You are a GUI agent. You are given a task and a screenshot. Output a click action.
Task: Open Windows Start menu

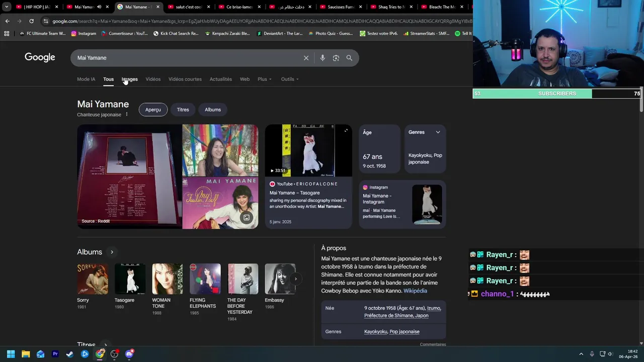11,354
